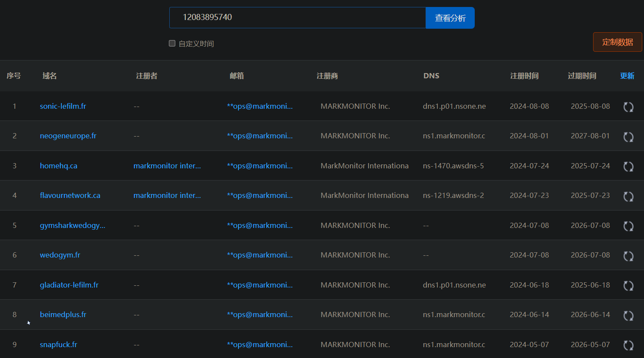Focus the search field containing 12083895740

pos(297,18)
